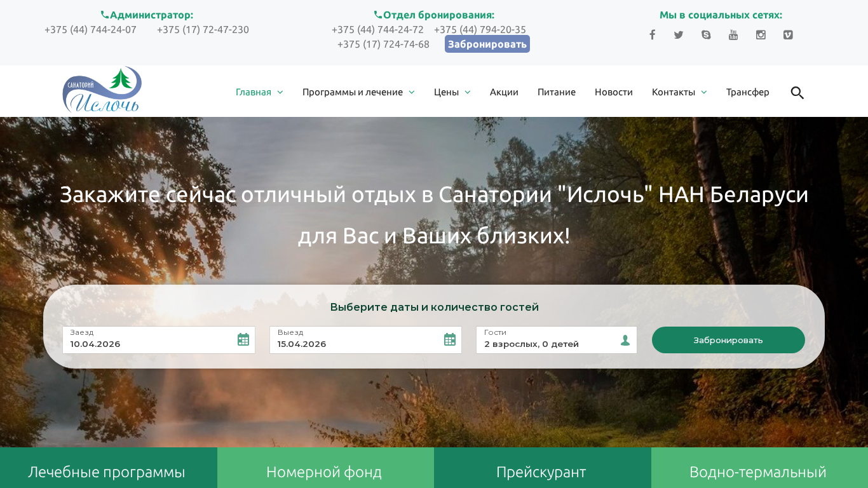Image resolution: width=868 pixels, height=488 pixels.
Task: Open the Водно-термальный tile
Action: click(759, 468)
